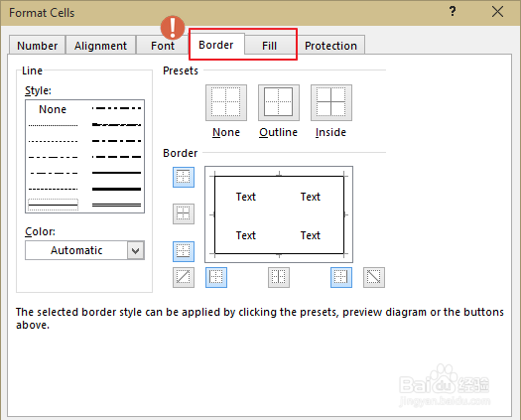Image resolution: width=521 pixels, height=420 pixels.
Task: Toggle the top border button
Action: pos(184,177)
